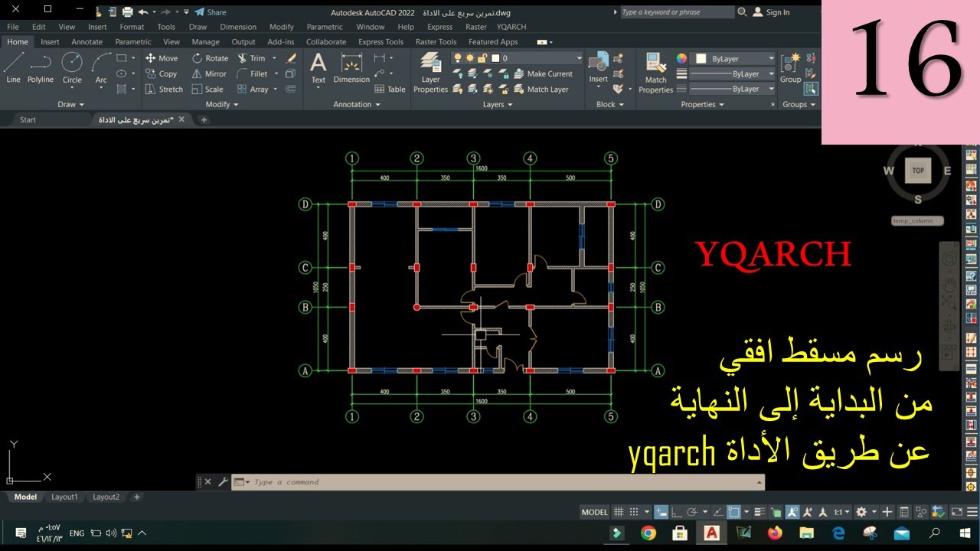Activate the Scale command
The width and height of the screenshot is (980, 551).
coord(207,90)
